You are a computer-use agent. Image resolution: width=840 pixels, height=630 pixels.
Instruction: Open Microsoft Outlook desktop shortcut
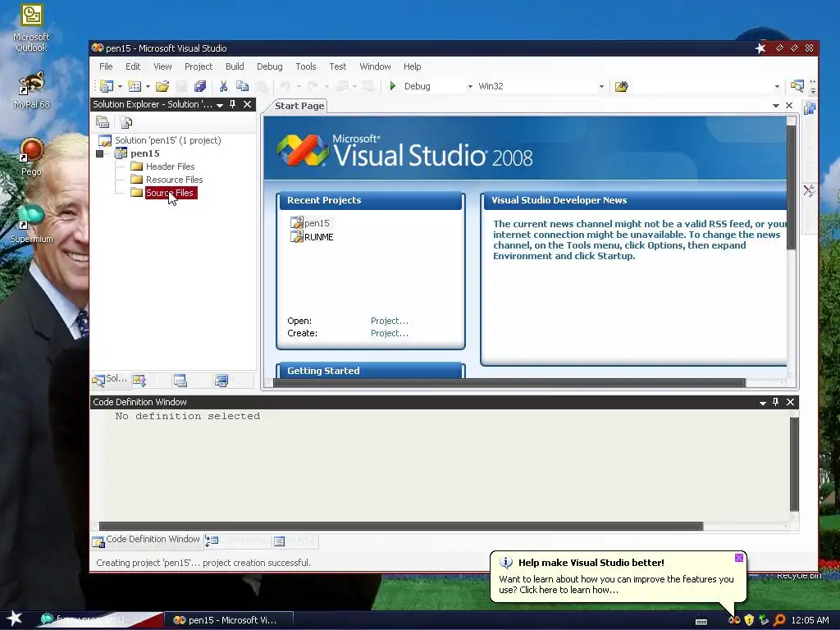pyautogui.click(x=31, y=29)
